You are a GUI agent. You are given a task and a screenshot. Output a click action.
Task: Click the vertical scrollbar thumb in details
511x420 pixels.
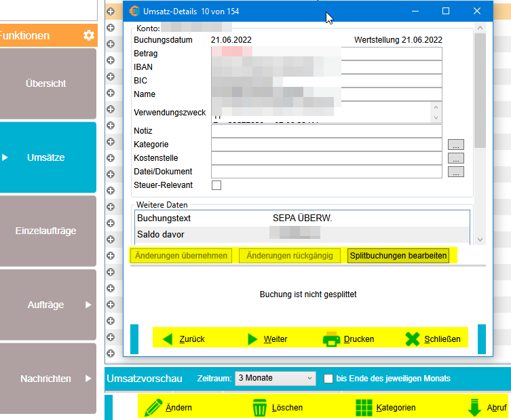[480, 91]
